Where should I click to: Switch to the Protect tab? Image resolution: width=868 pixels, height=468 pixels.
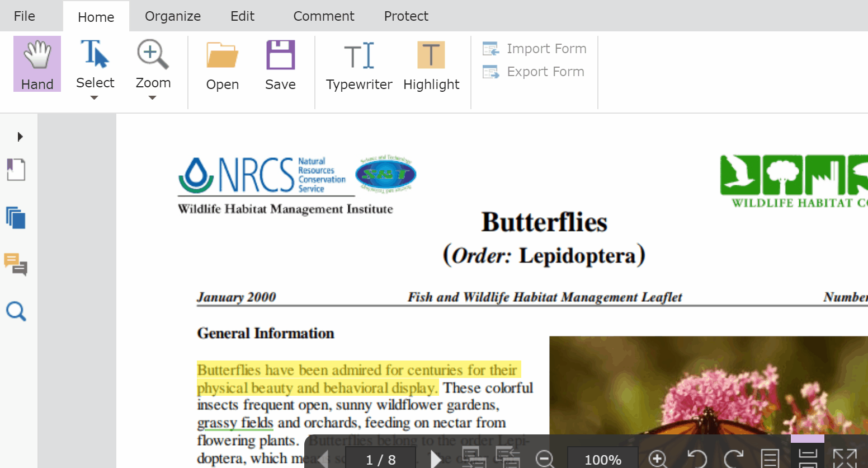tap(406, 16)
